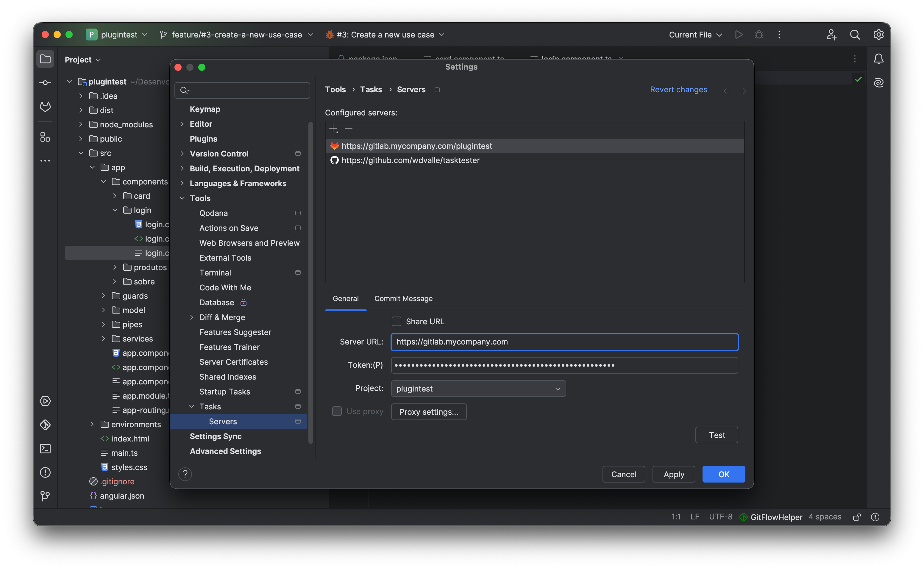Collapse the Tasks settings node
The image size is (924, 570).
(192, 406)
